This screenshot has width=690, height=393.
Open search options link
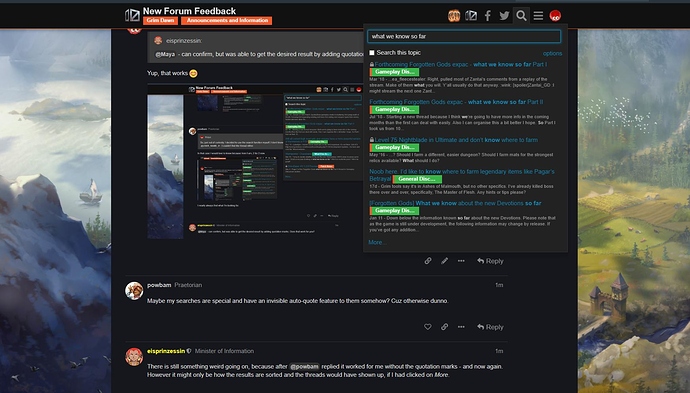pos(552,53)
